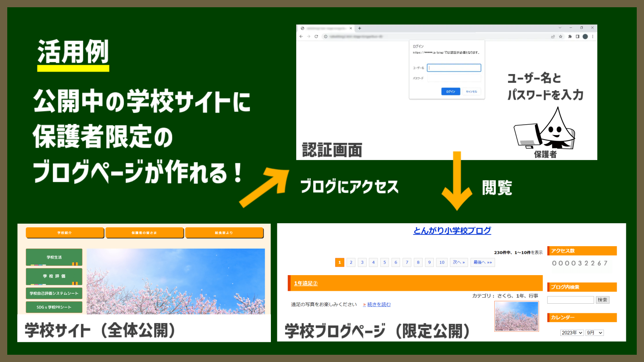Open the 2023年 year dropdown
Viewport: 644px width, 362px height.
[571, 332]
